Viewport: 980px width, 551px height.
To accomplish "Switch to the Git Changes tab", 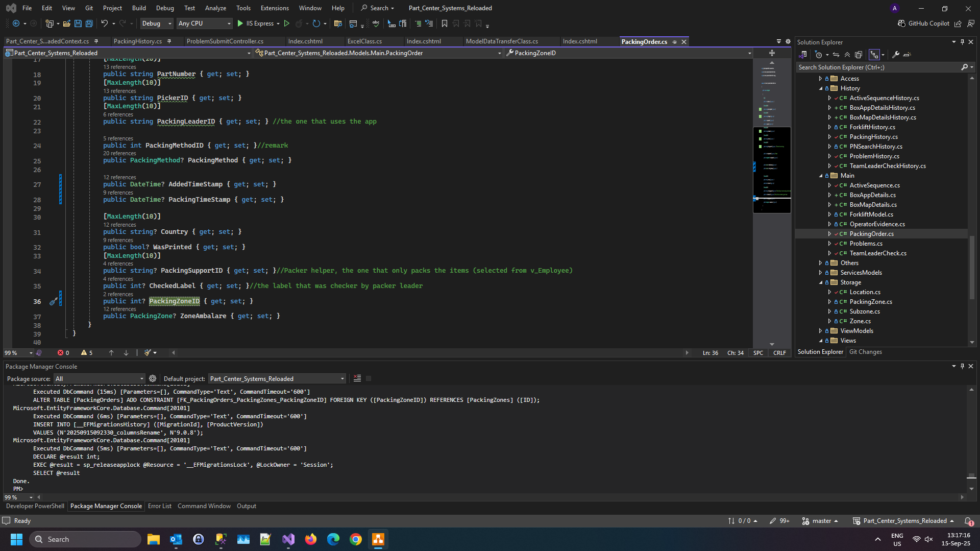I will (x=865, y=352).
